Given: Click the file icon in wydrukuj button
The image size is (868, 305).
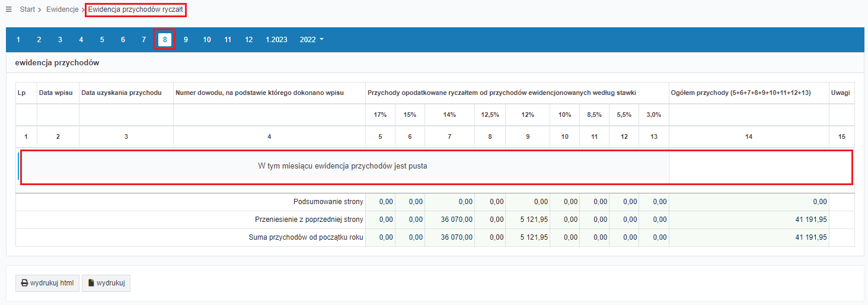Looking at the screenshot, I should pos(91,284).
